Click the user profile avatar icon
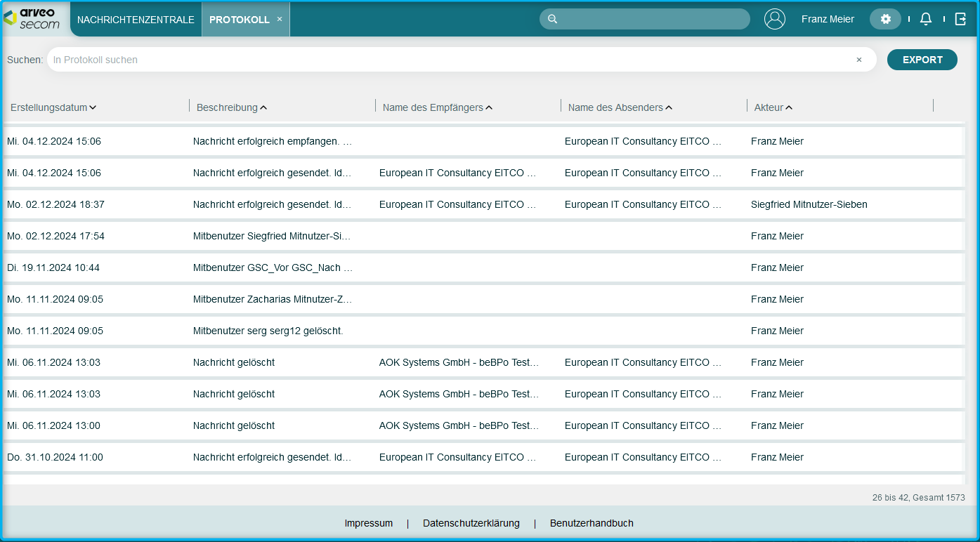The width and height of the screenshot is (980, 542). (774, 19)
